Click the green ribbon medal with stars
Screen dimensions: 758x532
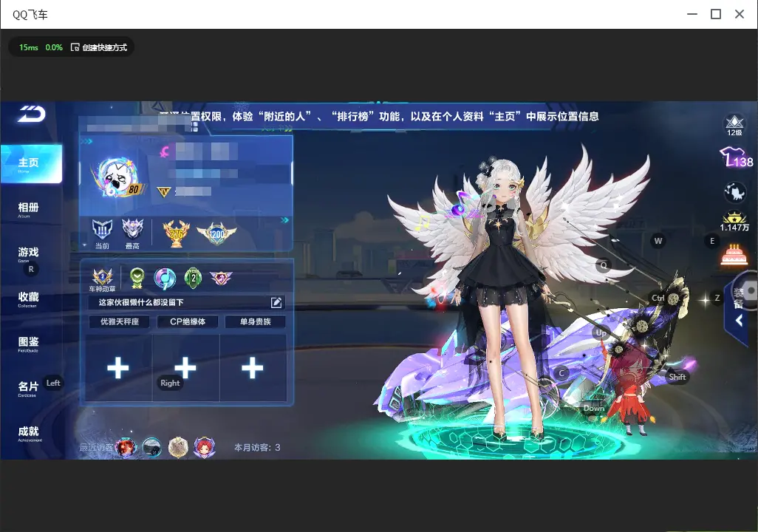coord(137,278)
